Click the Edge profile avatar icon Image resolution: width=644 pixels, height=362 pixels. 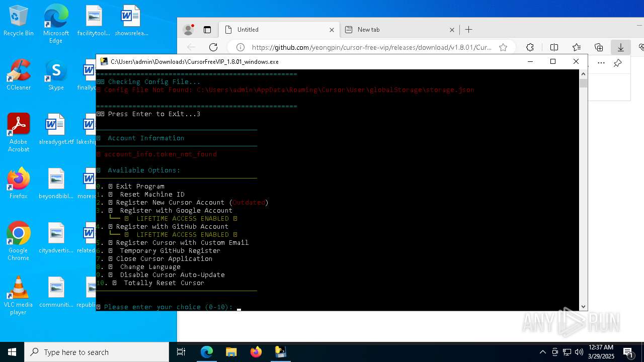189,30
